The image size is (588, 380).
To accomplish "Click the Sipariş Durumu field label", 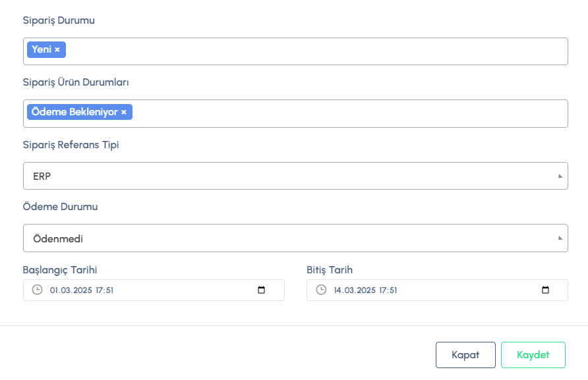I will click(x=59, y=20).
